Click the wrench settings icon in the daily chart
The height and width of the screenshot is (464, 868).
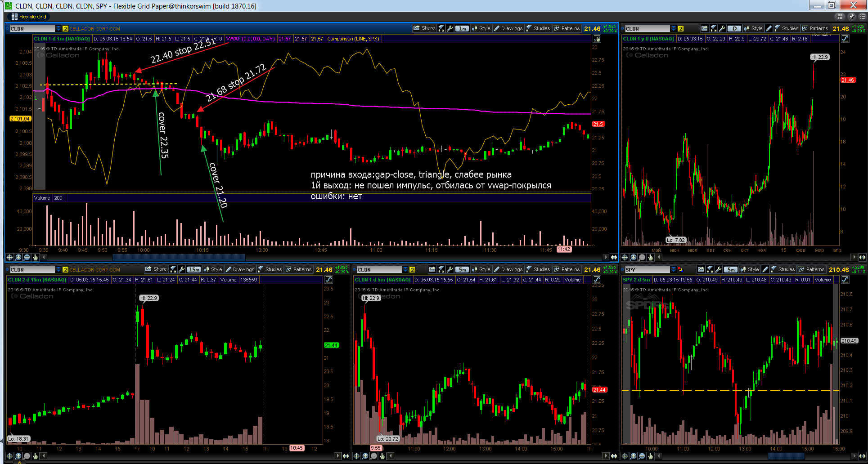coord(722,28)
